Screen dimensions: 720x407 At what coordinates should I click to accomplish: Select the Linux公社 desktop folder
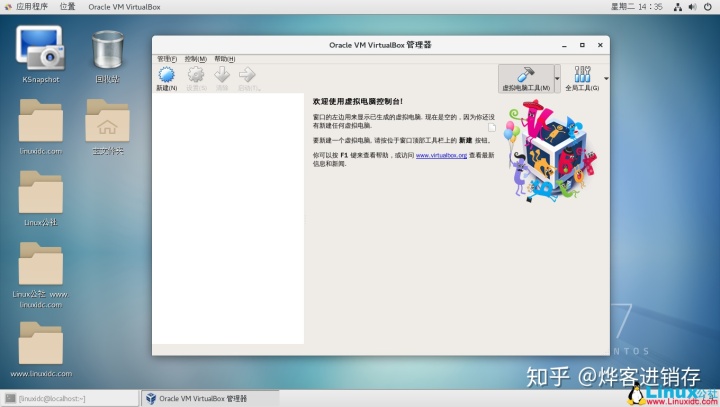click(40, 198)
